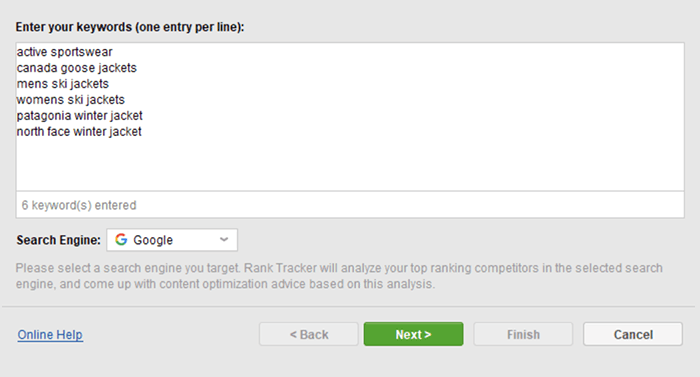
Task: Click the Finish button
Action: pos(523,334)
